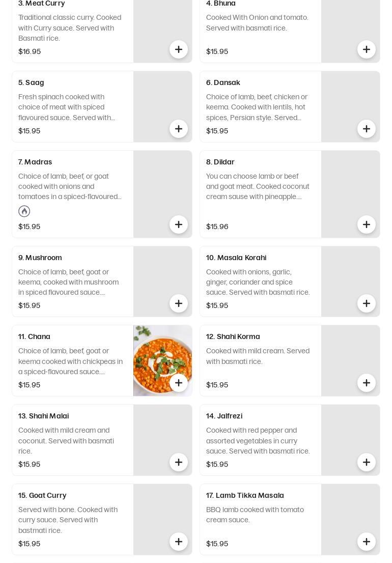Add Lamb Tikka Masala to cart
This screenshot has width=392, height=563.
[x=366, y=542]
